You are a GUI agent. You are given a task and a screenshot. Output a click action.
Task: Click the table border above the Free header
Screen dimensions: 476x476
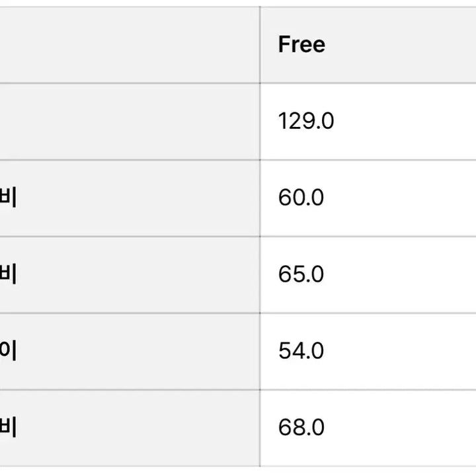pyautogui.click(x=368, y=7)
